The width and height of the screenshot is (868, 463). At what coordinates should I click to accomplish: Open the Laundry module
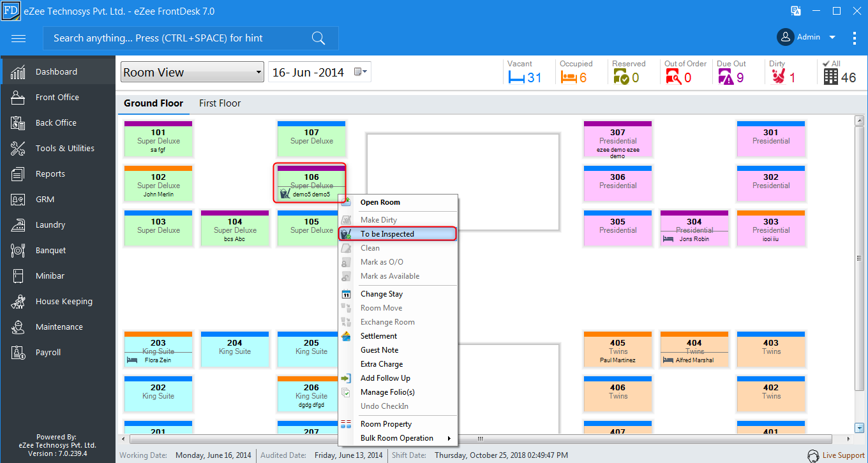(x=57, y=224)
